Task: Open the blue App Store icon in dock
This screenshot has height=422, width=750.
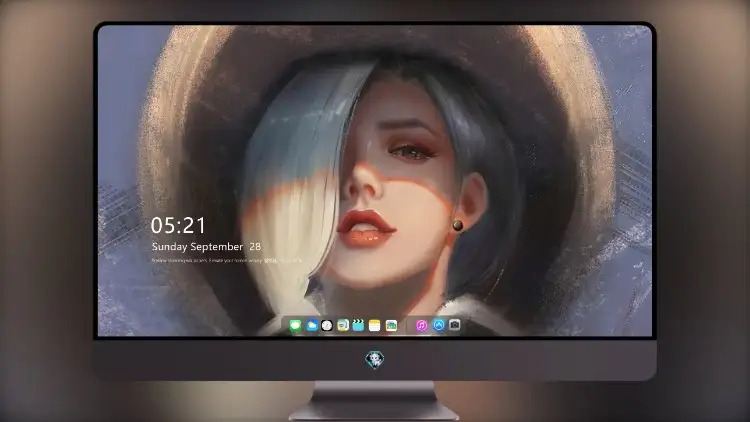Action: point(439,325)
